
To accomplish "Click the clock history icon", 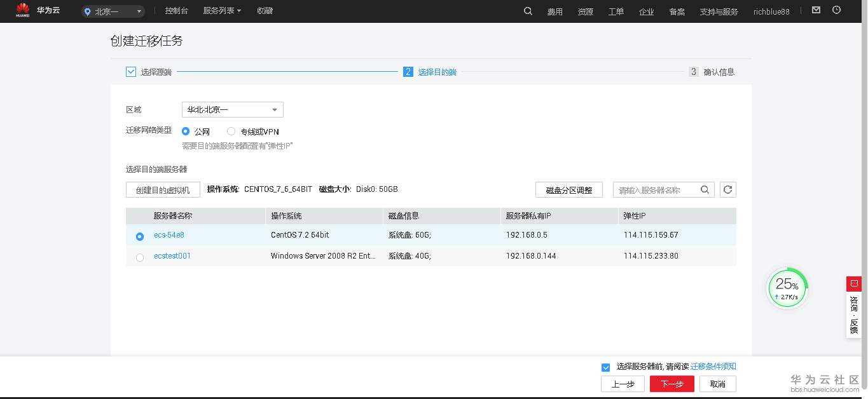I will tap(837, 10).
